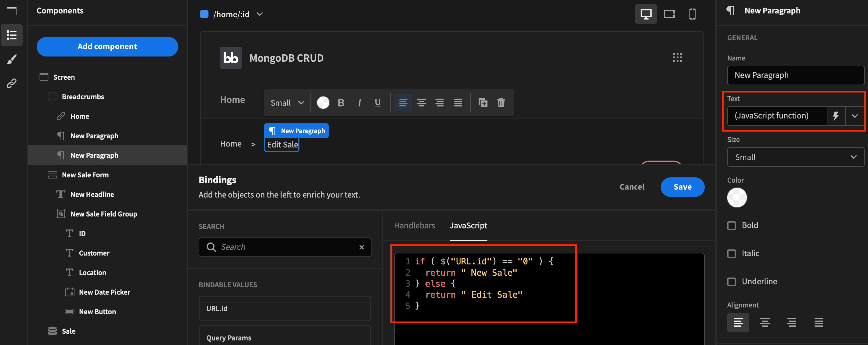Duplicate component with toolbar copy icon
The height and width of the screenshot is (345, 868).
coord(483,102)
